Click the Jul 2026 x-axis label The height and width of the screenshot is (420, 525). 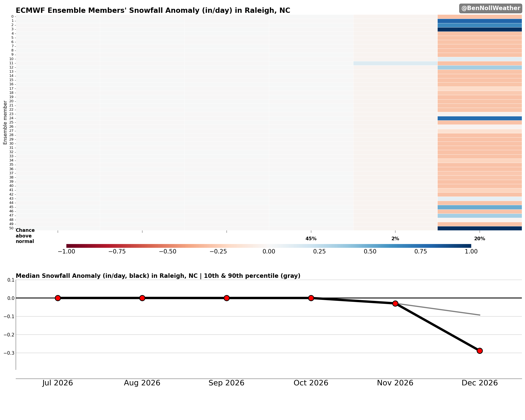(x=58, y=383)
